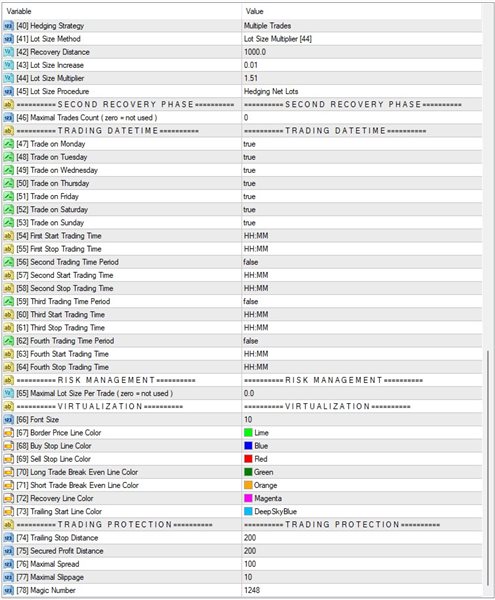Image resolution: width=495 pixels, height=600 pixels.
Task: Click the string icon beside RISK MANAGEMENT separator
Action: tap(8, 380)
